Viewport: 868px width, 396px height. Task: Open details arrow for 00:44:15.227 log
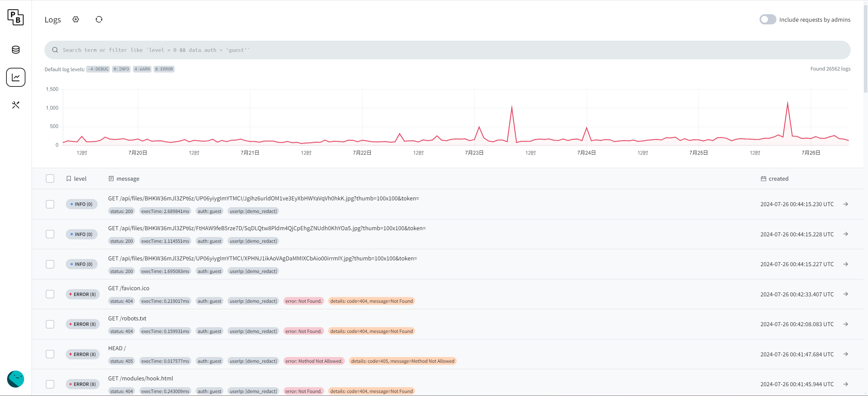coord(846,264)
